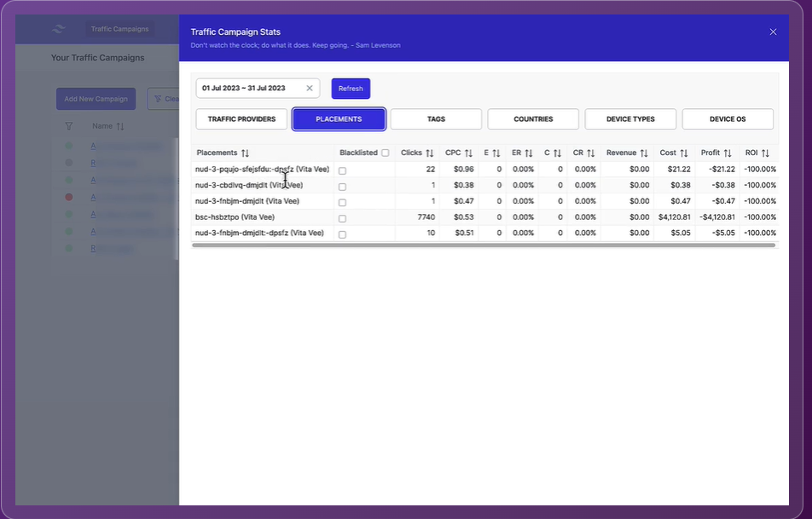Sort by CR column arrows
Image resolution: width=812 pixels, height=519 pixels.
590,153
